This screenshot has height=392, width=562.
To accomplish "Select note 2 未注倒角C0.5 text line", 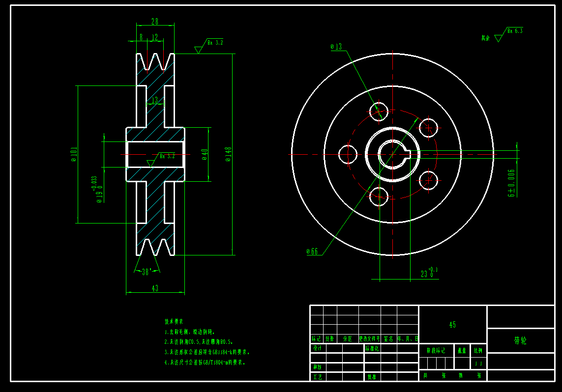I will [x=199, y=342].
